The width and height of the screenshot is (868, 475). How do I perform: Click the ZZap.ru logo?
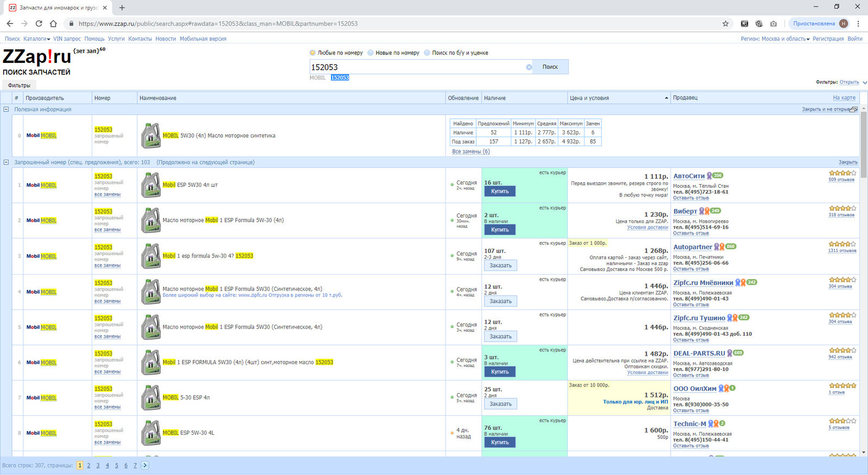[x=37, y=57]
